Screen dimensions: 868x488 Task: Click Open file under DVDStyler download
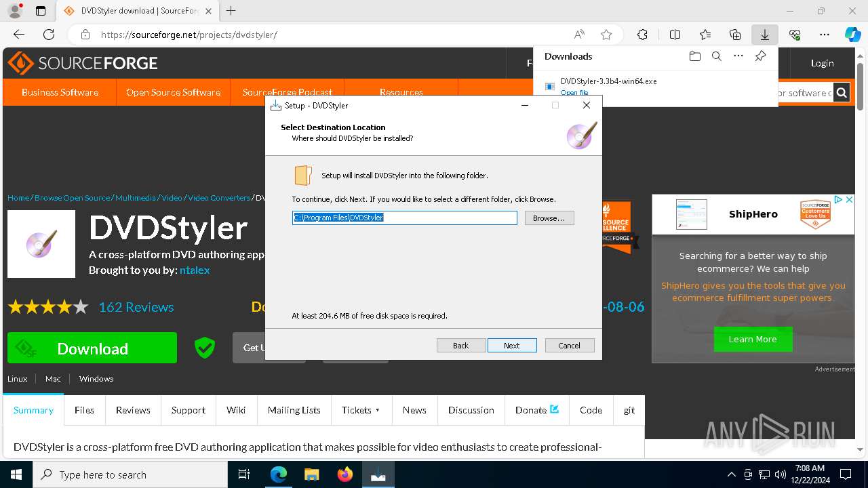click(574, 93)
